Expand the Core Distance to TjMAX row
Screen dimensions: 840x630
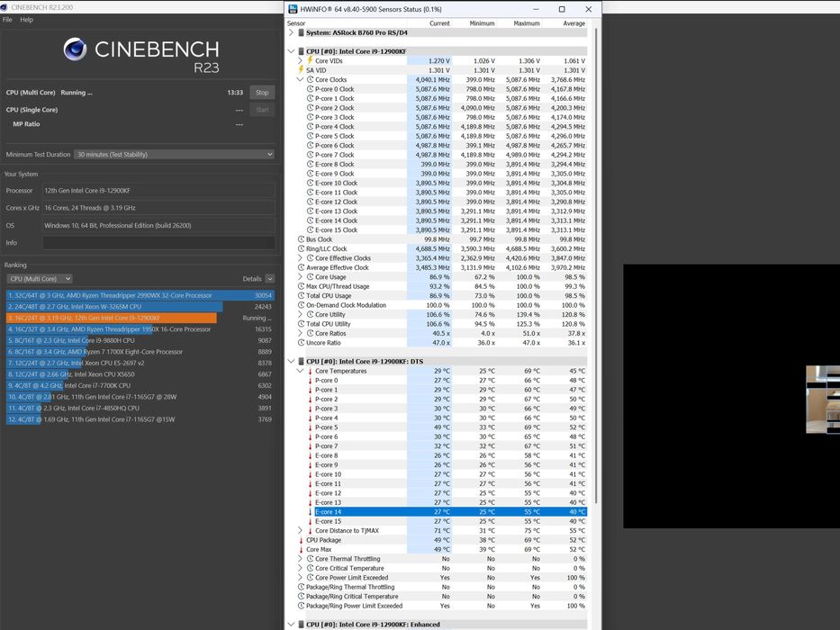(300, 530)
